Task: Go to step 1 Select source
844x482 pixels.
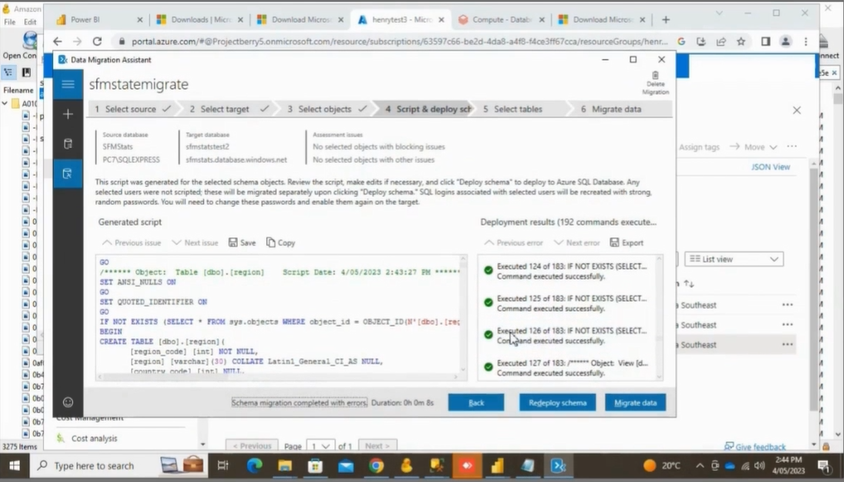Action: pos(131,109)
